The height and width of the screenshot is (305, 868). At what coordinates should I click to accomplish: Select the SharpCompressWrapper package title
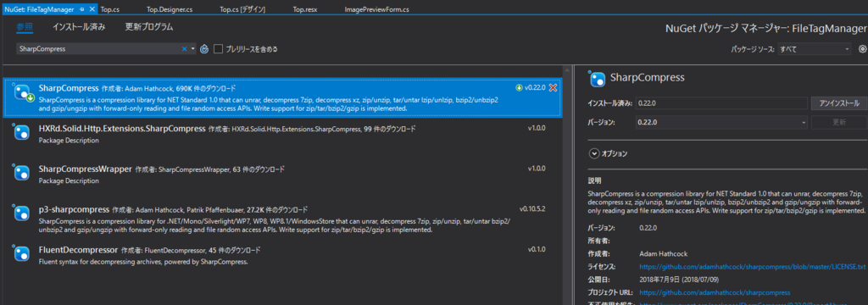pos(86,169)
